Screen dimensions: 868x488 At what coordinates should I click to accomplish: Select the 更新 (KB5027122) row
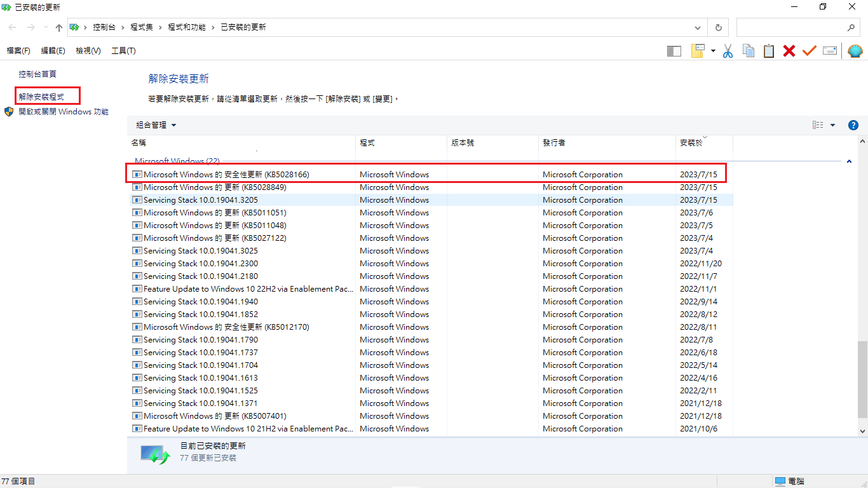click(x=430, y=238)
